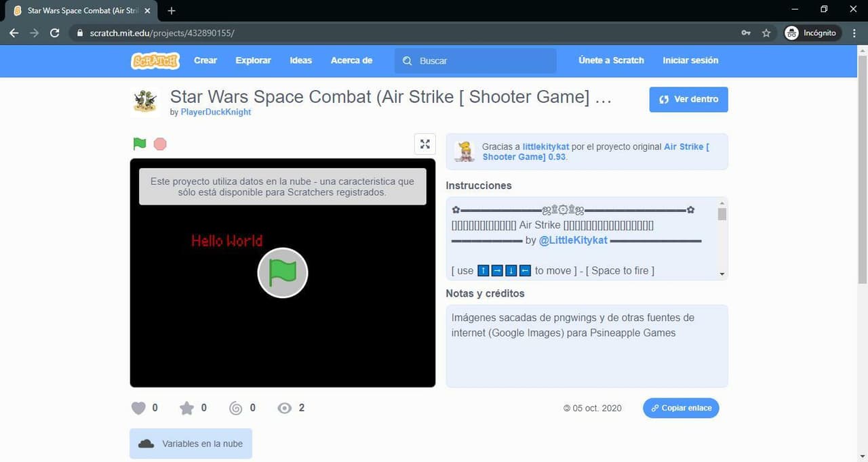This screenshot has height=462, width=868.
Task: Click the address bar URL
Action: point(162,33)
